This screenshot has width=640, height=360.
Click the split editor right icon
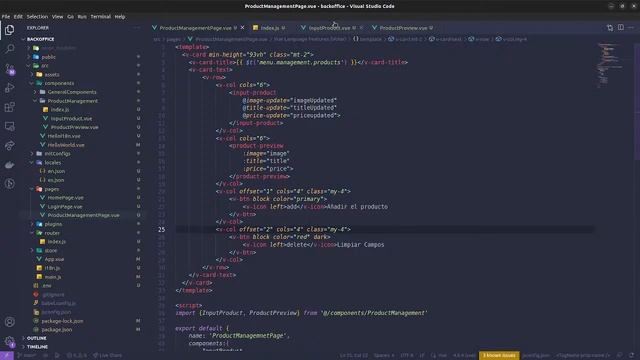620,27
